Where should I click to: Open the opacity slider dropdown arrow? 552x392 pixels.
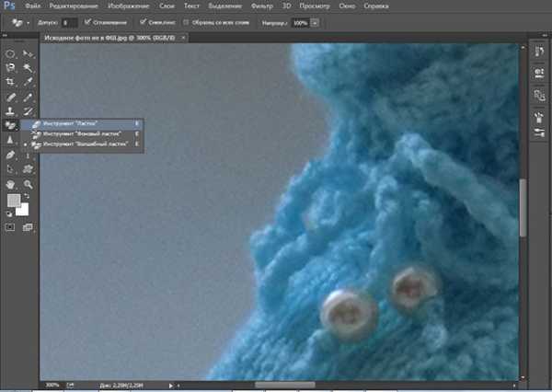coord(315,23)
